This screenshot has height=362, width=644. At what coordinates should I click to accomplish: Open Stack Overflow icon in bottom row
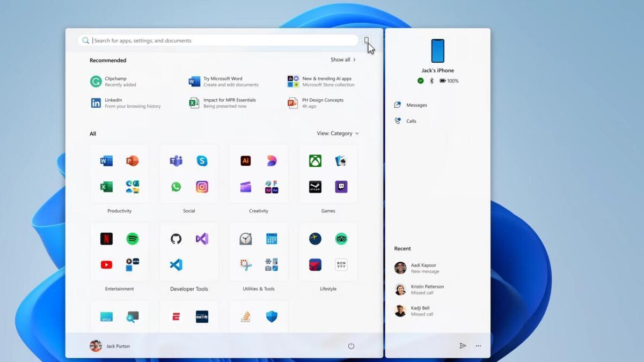point(246,316)
